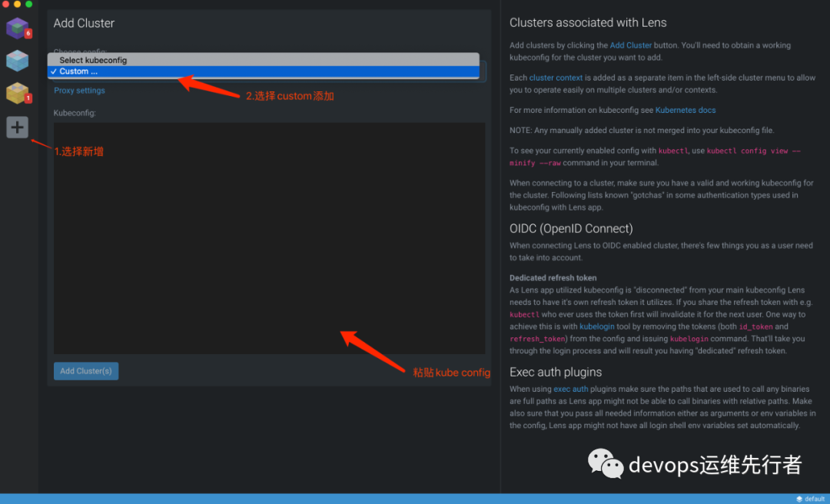The height and width of the screenshot is (504, 830).
Task: Click the 'Add Cluster' page heading
Action: (x=85, y=23)
